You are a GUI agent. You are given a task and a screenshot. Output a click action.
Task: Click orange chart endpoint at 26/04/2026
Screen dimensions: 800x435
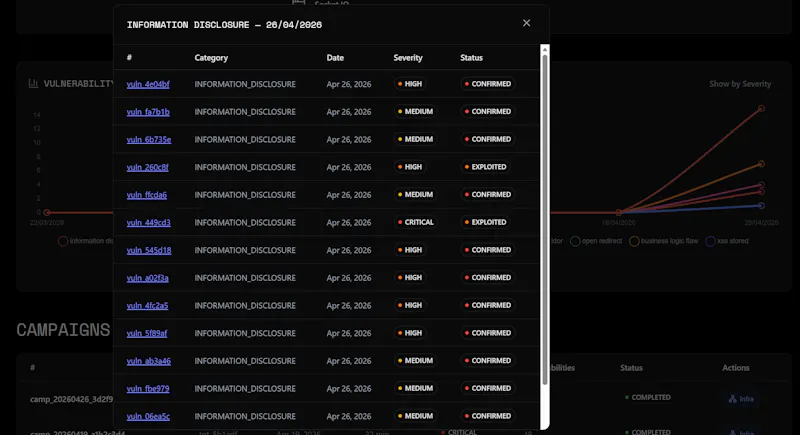pos(761,164)
